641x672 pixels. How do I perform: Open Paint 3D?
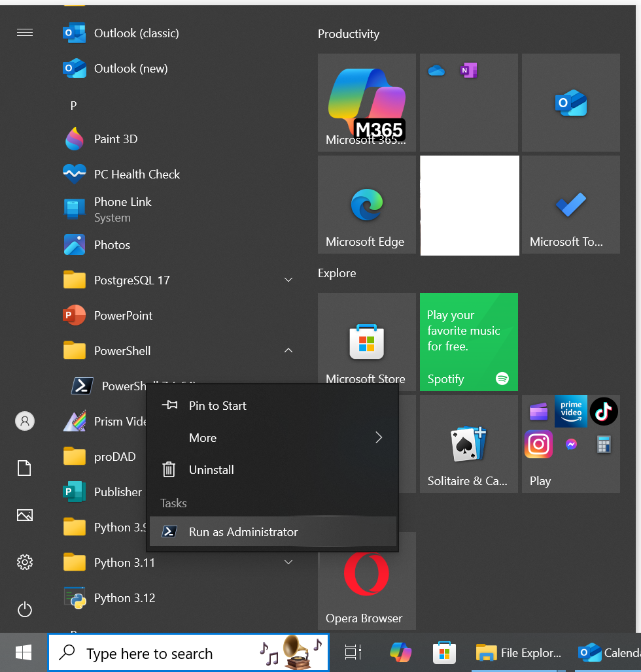click(178, 139)
